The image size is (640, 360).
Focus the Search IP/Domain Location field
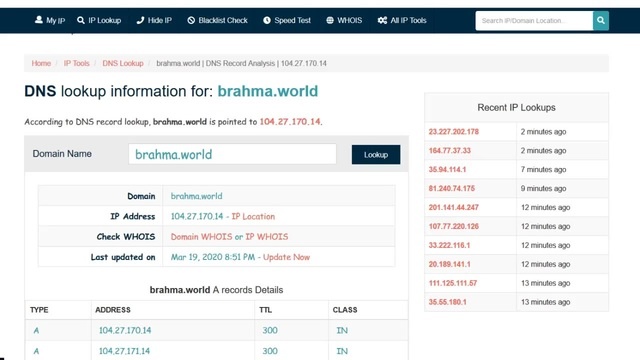tap(534, 20)
